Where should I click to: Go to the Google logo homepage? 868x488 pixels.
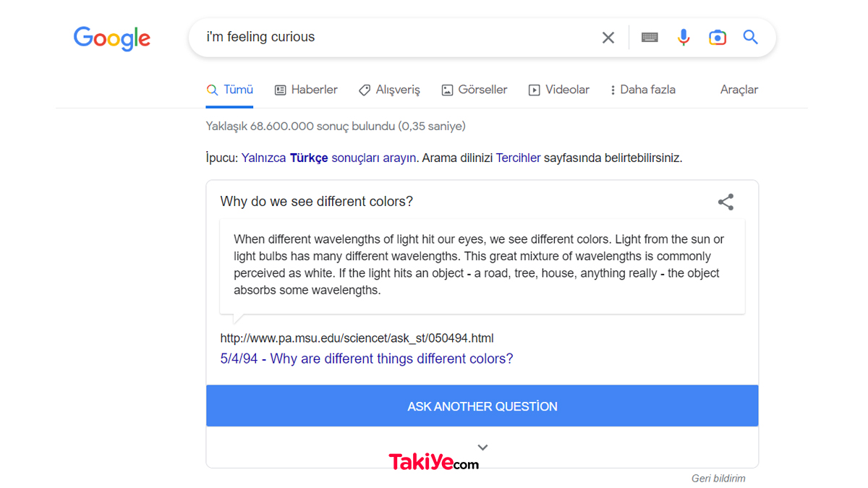point(112,38)
